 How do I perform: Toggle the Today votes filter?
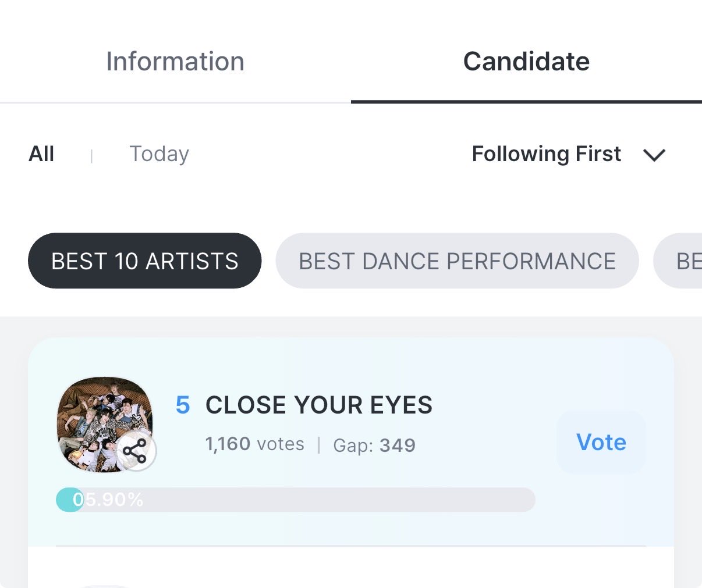tap(159, 154)
